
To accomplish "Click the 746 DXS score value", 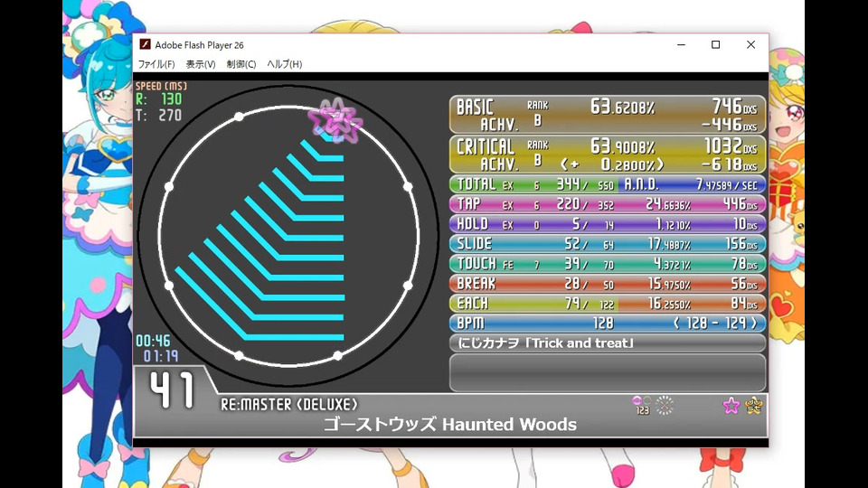I will (x=734, y=107).
